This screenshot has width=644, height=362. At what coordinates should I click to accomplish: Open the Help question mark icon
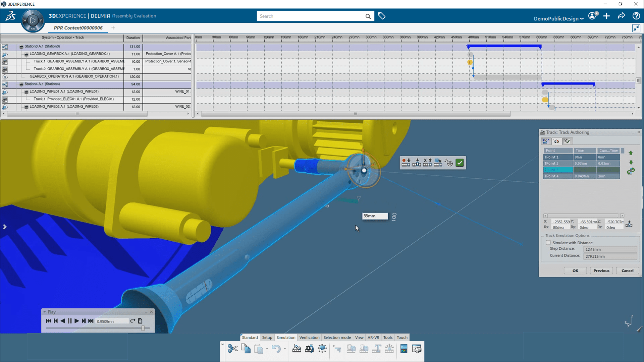coord(636,16)
